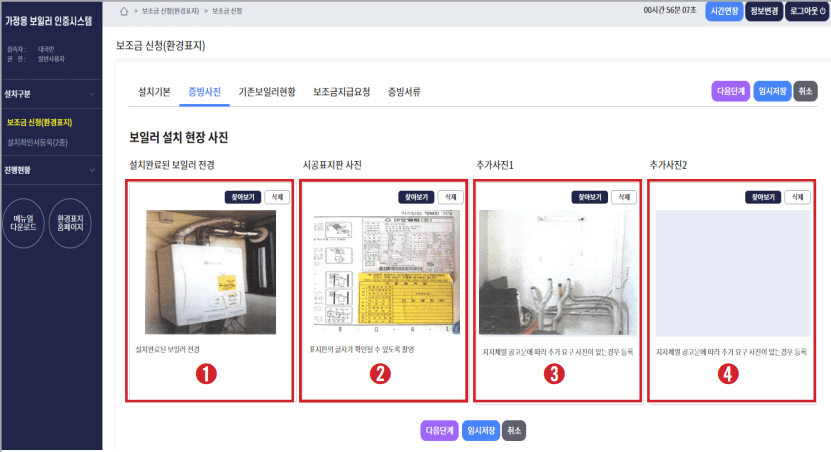Image resolution: width=831 pixels, height=452 pixels.
Task: Delete the 추가사진1 photo
Action: pyautogui.click(x=624, y=197)
